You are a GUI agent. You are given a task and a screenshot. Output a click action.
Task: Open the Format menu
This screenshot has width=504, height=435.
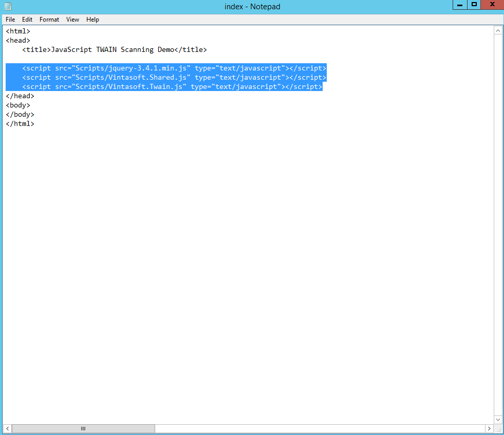point(49,20)
